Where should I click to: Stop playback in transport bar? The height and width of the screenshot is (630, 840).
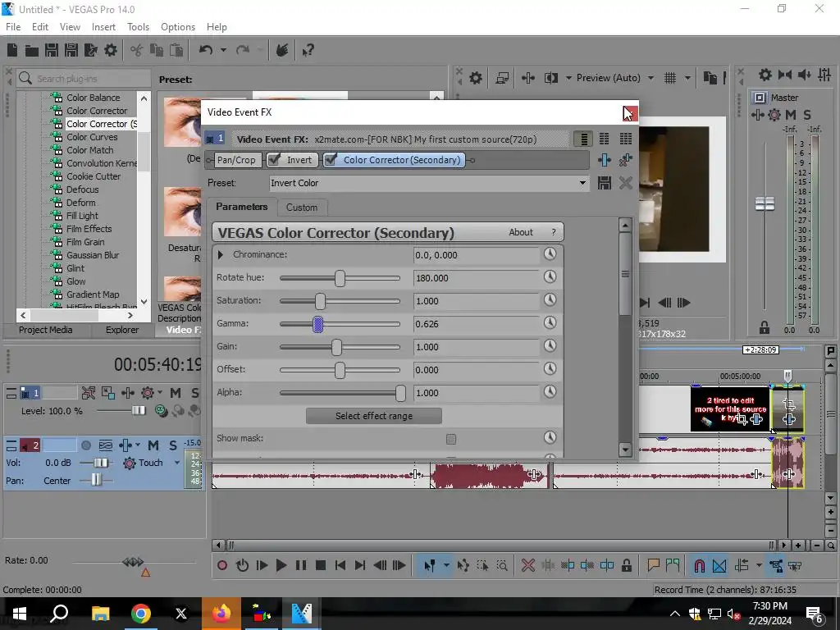(321, 565)
